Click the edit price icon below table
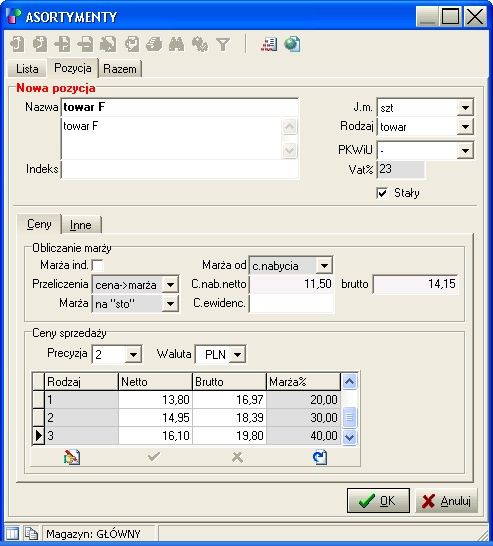Image resolution: width=493 pixels, height=546 pixels. [72, 457]
